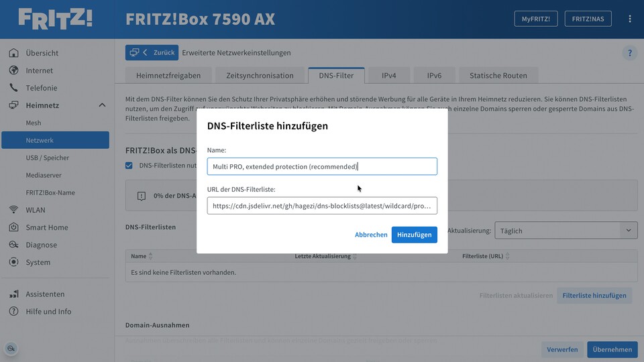The width and height of the screenshot is (644, 362).
Task: Click Filterlisten aktualisieren
Action: (516, 296)
